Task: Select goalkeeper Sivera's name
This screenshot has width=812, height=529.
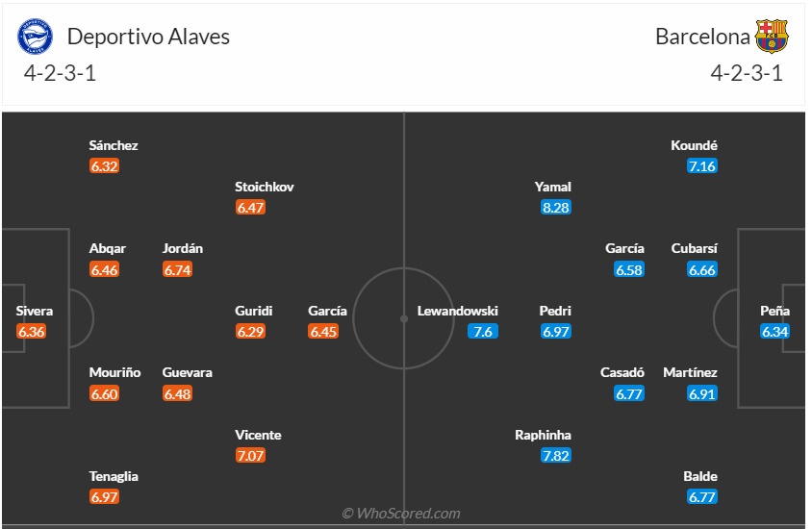Action: point(35,311)
